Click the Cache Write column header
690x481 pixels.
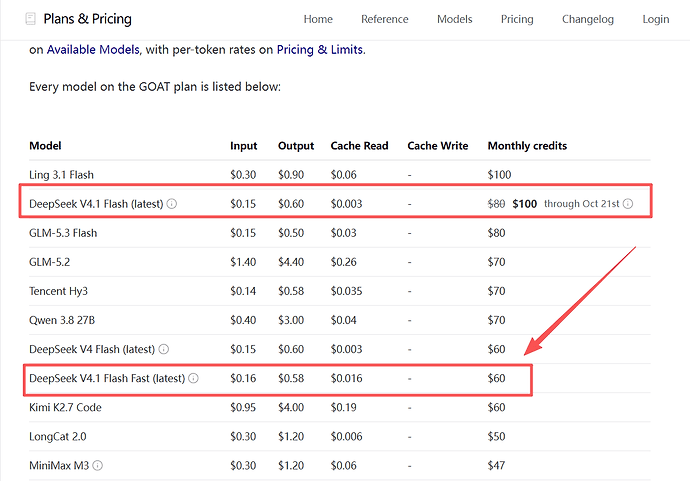(x=438, y=146)
